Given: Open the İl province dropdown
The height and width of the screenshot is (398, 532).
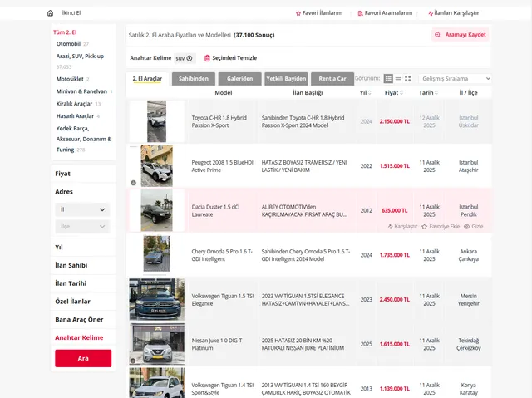Looking at the screenshot, I should (x=82, y=209).
